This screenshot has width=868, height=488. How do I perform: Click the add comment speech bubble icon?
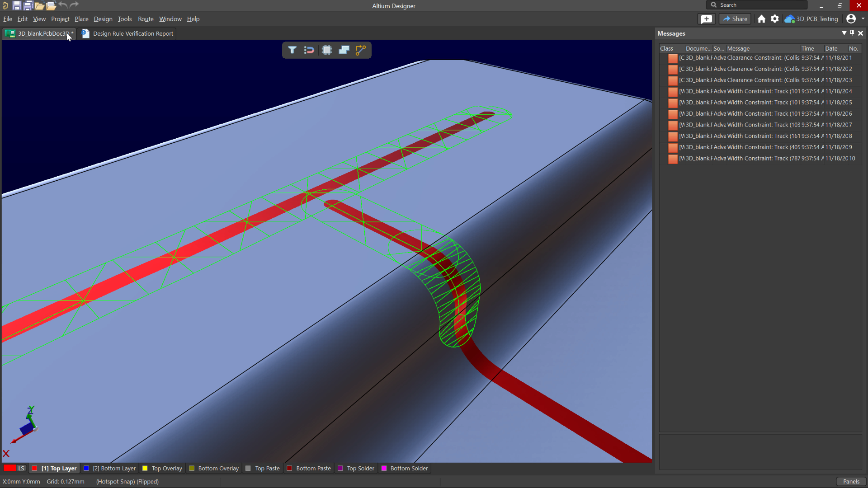(x=707, y=19)
